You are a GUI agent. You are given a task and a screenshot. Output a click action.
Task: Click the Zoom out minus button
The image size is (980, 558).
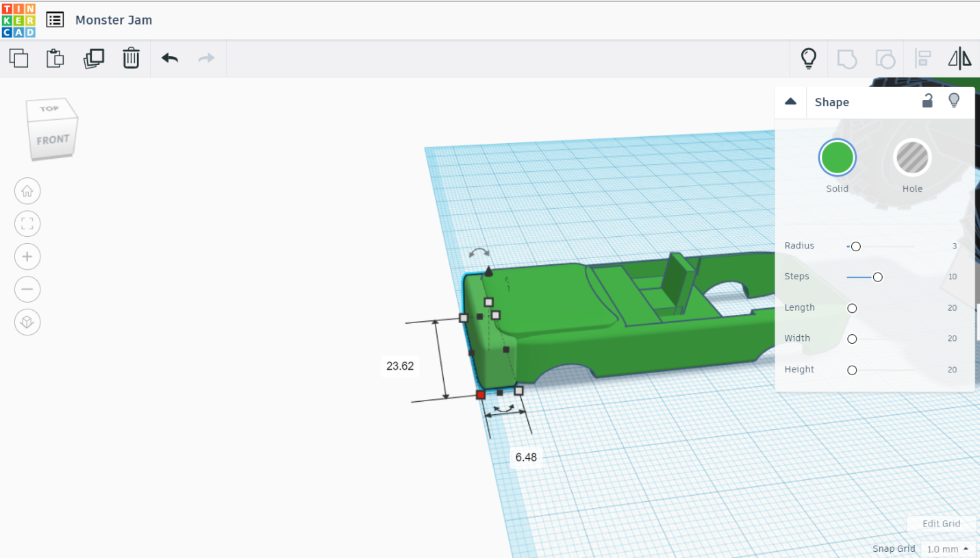pos(27,289)
